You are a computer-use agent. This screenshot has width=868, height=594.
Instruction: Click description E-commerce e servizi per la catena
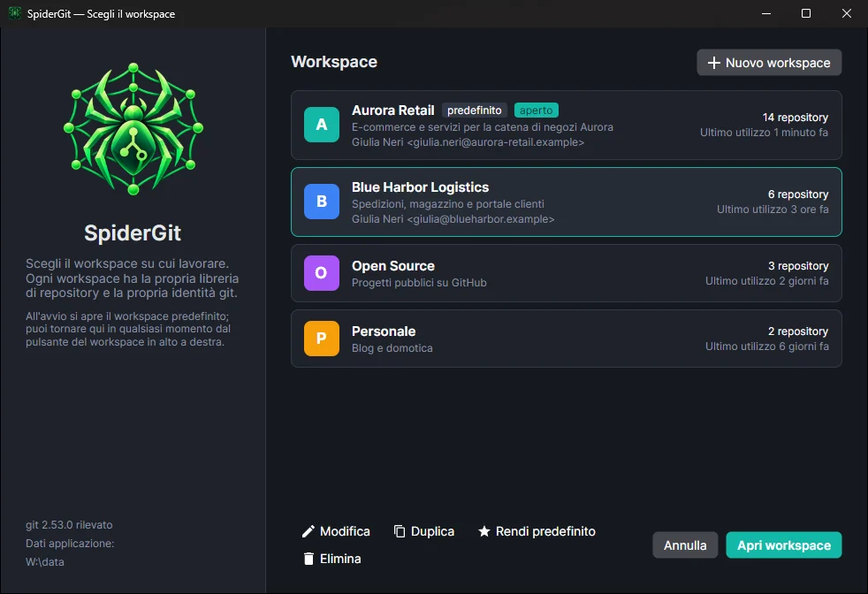coord(482,126)
